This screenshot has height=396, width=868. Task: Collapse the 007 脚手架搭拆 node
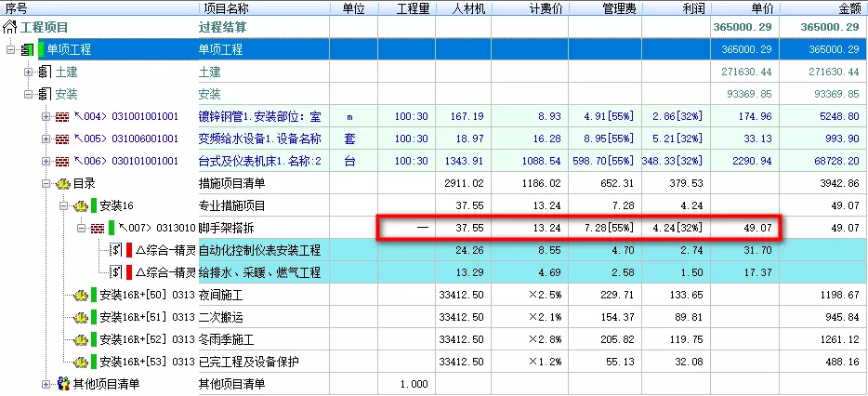click(x=82, y=228)
